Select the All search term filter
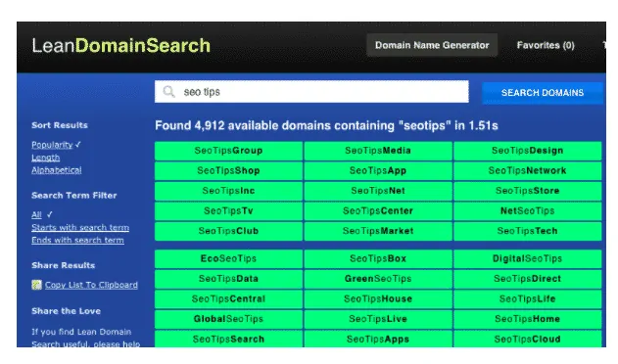618x364 pixels. (36, 214)
